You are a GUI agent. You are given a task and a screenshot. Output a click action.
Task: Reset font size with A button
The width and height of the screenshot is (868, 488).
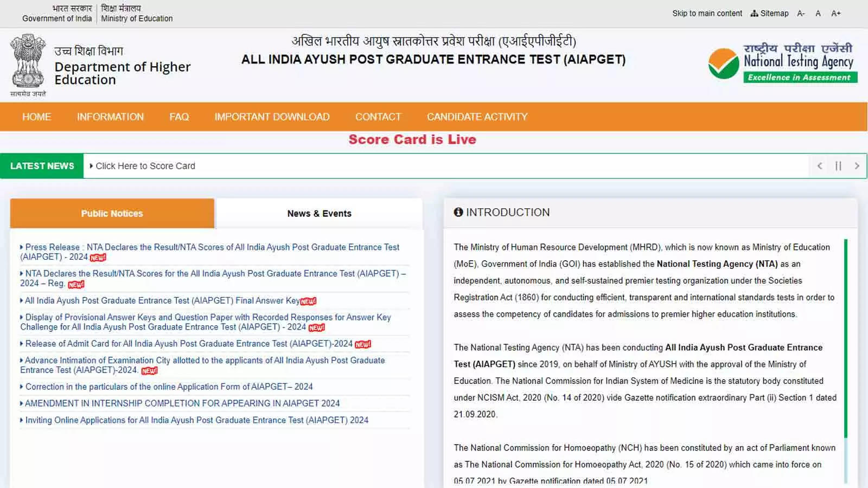click(818, 13)
